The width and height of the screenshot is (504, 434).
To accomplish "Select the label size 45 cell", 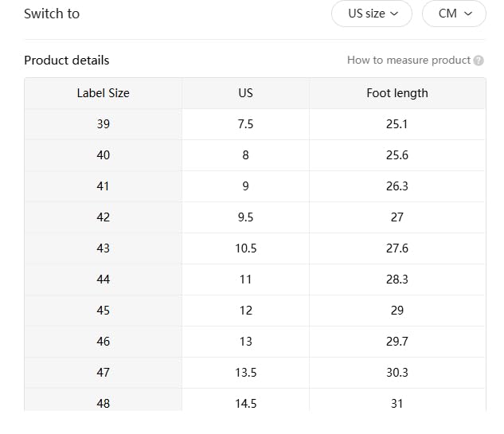I will [x=104, y=311].
